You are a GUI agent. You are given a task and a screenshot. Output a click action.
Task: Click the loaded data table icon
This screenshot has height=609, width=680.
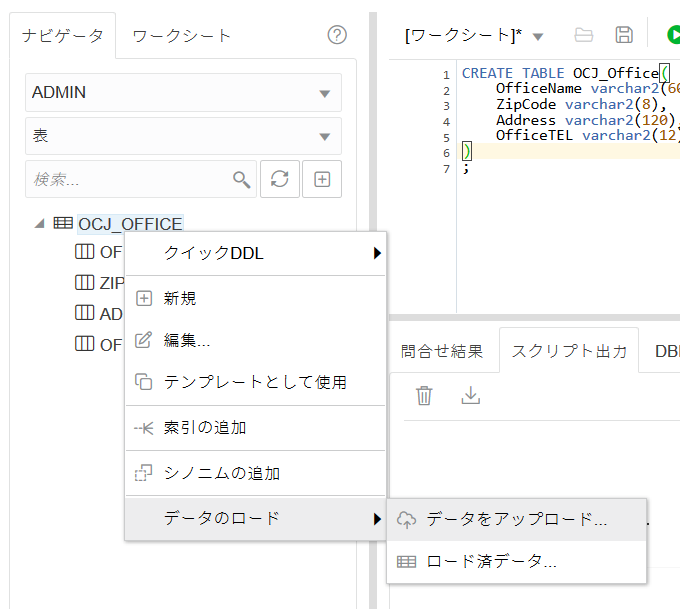(x=406, y=562)
